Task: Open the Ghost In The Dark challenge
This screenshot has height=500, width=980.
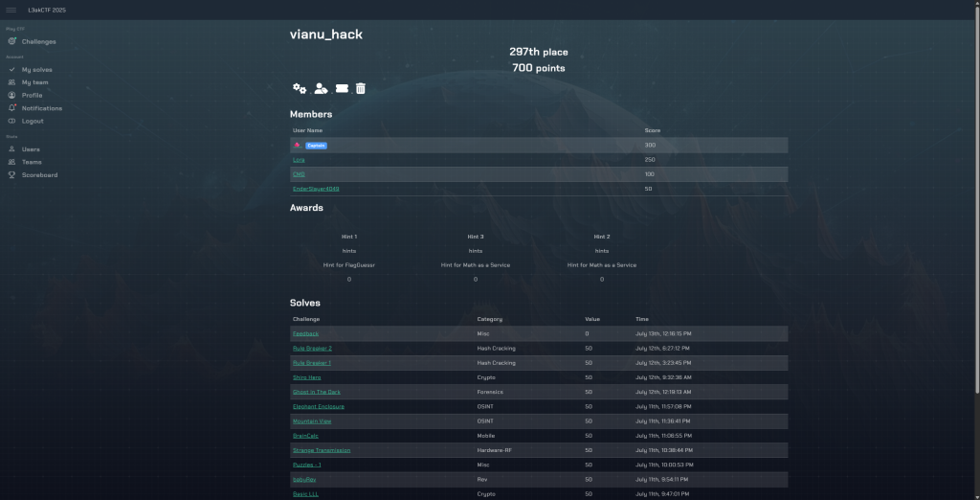Action: click(316, 392)
